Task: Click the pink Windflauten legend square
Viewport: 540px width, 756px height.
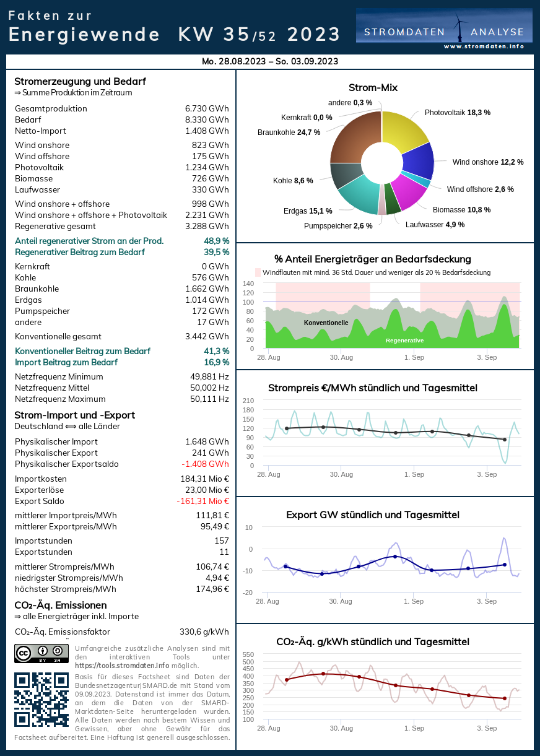Action: pos(258,272)
